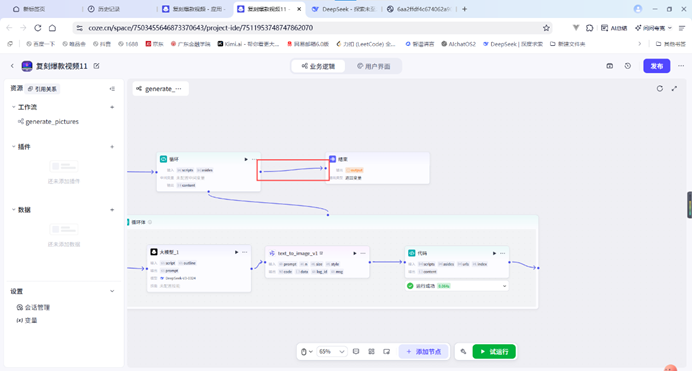Run the text_to_image_v1 node
This screenshot has width=692, height=371.
(x=355, y=253)
